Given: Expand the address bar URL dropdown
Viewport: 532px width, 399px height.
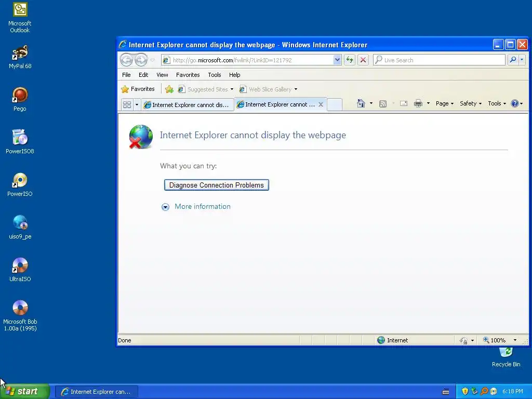Looking at the screenshot, I should click(337, 60).
